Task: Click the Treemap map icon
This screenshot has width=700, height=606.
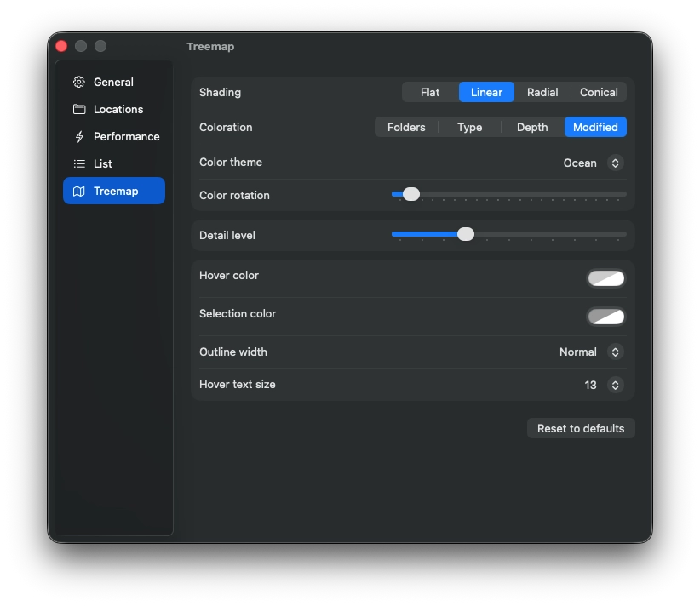Action: [x=79, y=191]
